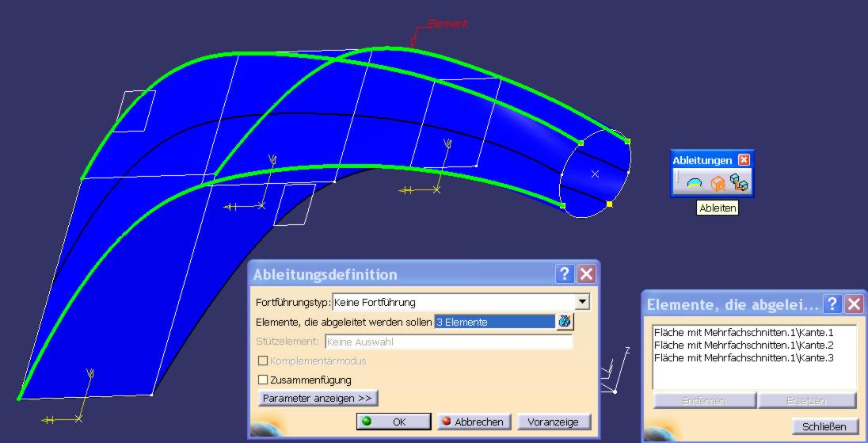
Task: Click the 3 Elemente selection field
Action: (x=494, y=322)
